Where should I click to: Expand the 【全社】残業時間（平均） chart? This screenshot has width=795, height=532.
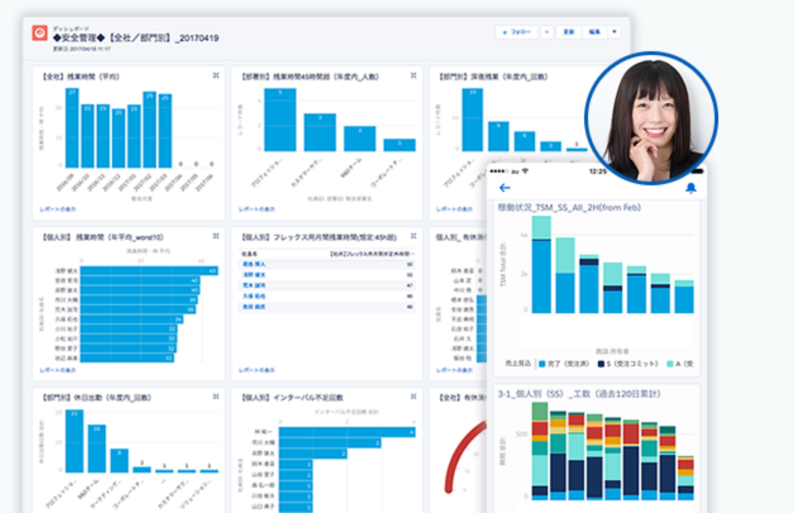[x=216, y=76]
